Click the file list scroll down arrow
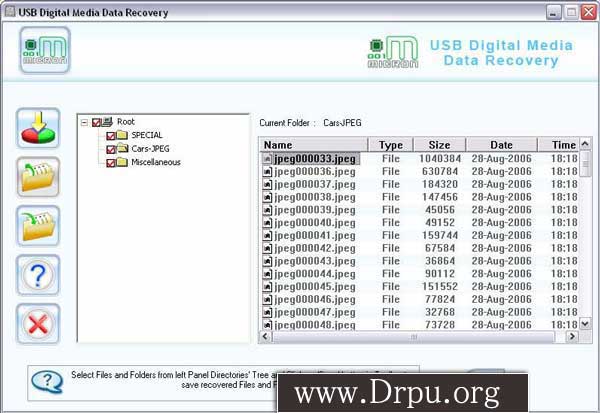 click(x=585, y=324)
